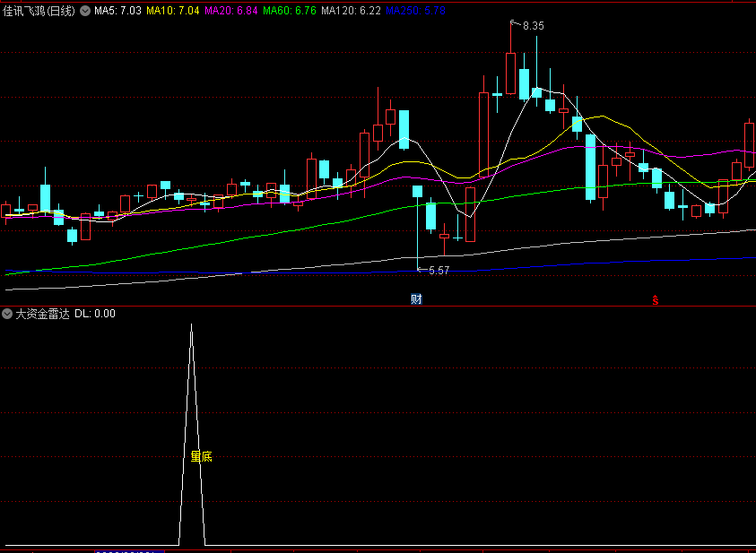Click the 大资金雷达 indicator name
Image resolution: width=756 pixels, height=553 pixels.
42,314
